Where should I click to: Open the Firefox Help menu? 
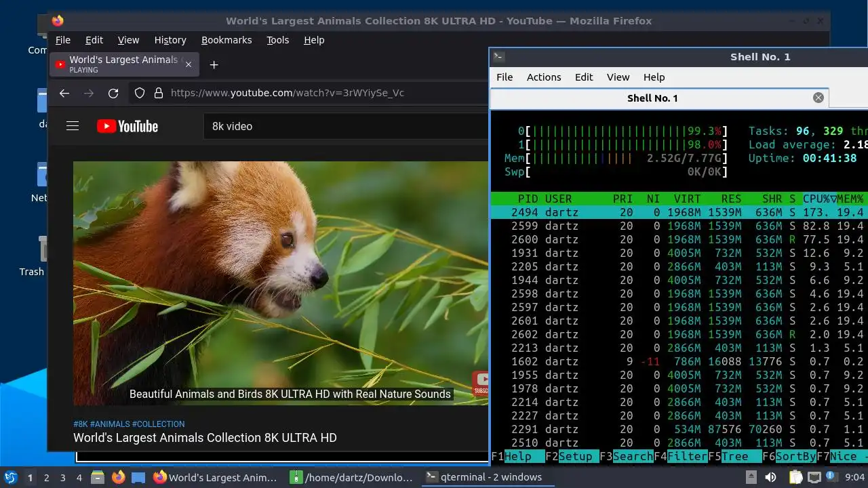pyautogui.click(x=314, y=40)
